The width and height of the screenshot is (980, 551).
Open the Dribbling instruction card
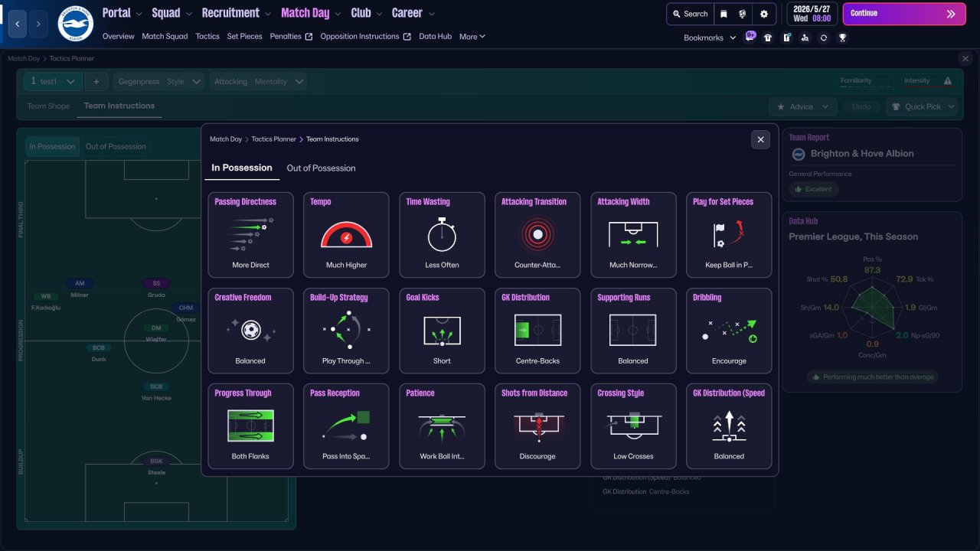point(729,331)
